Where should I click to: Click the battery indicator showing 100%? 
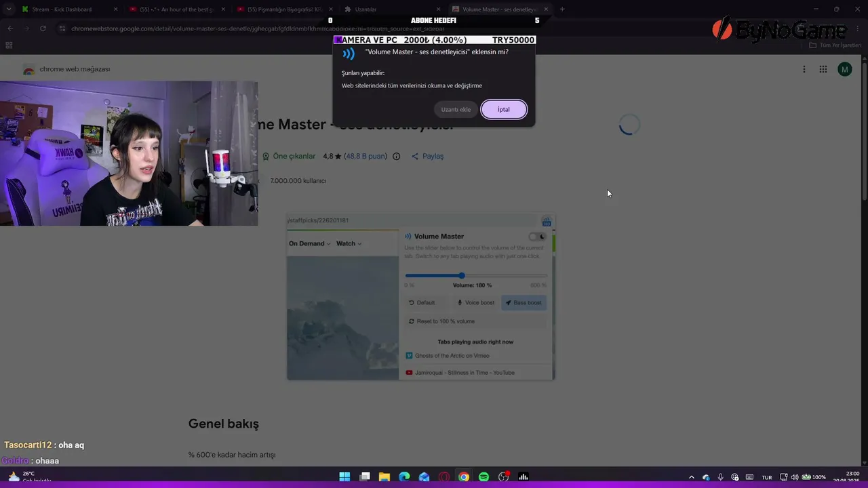point(814,477)
